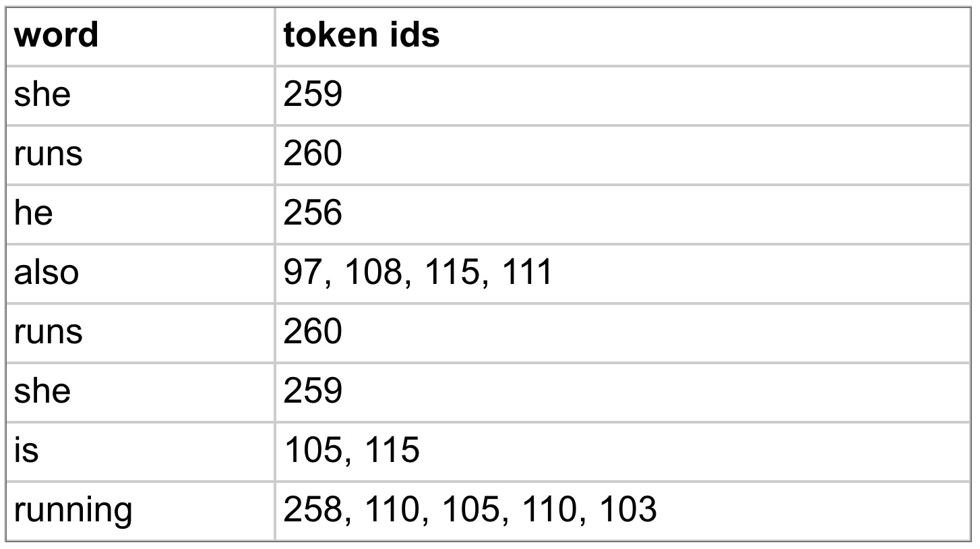Click the "word" column header

tap(56, 36)
